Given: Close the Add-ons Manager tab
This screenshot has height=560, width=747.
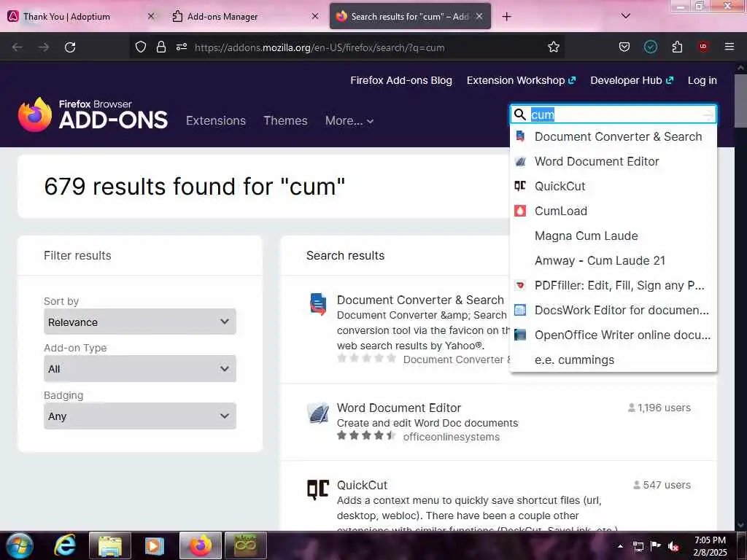Looking at the screenshot, I should (315, 16).
